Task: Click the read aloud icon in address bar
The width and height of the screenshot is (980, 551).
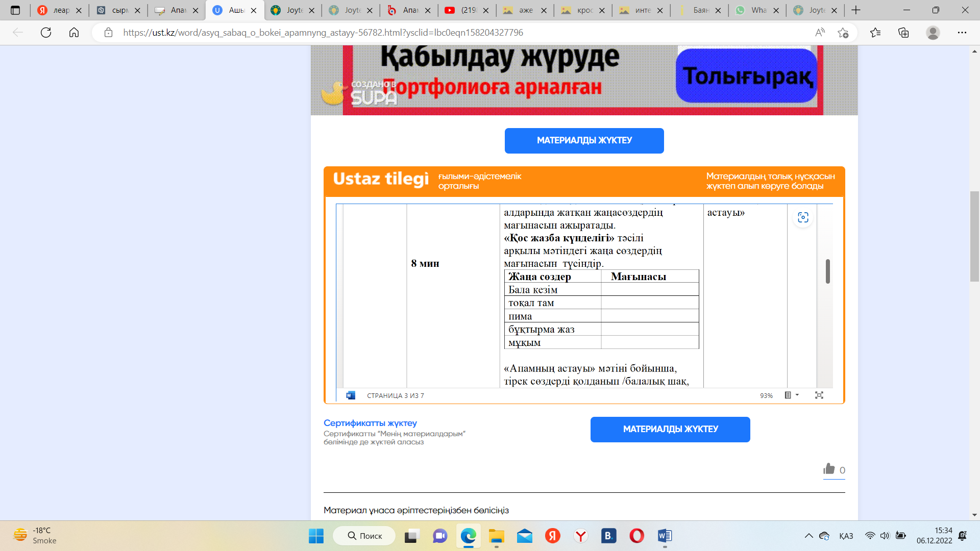Action: pos(820,33)
